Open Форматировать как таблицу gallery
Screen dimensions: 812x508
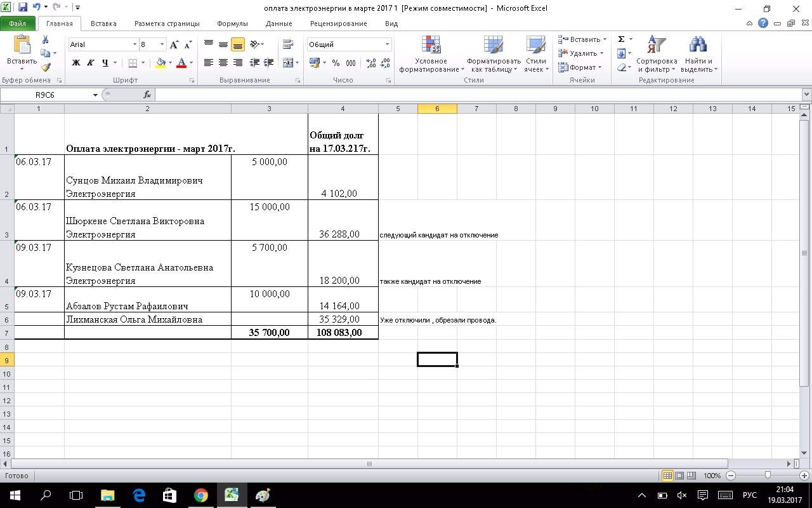(x=494, y=55)
